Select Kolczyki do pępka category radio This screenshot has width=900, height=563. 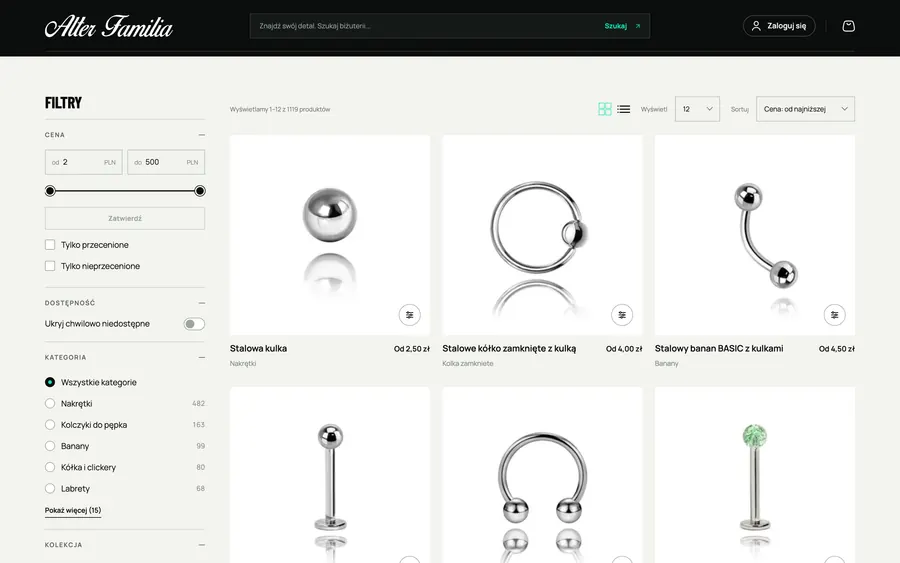click(50, 425)
